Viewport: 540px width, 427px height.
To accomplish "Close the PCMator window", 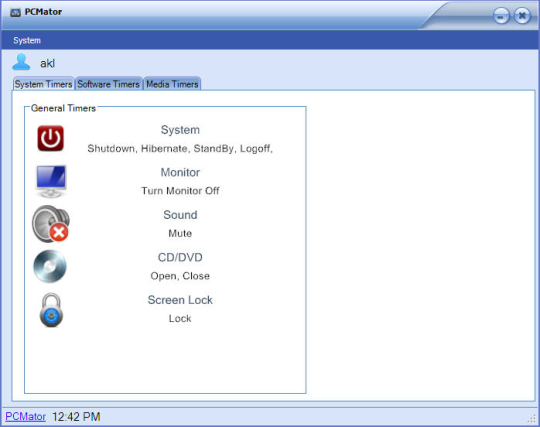I will (x=522, y=16).
